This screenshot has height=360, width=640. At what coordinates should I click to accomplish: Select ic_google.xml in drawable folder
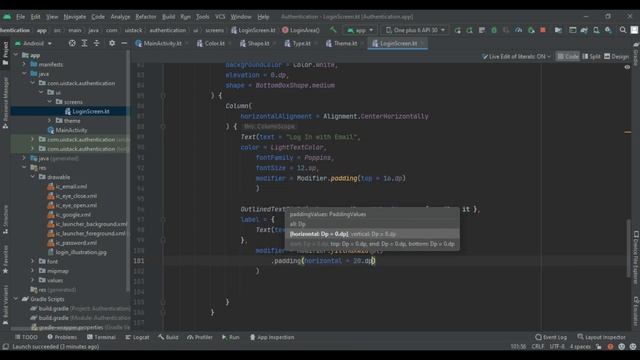[69, 215]
